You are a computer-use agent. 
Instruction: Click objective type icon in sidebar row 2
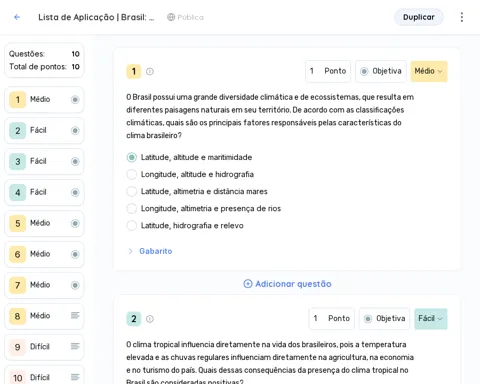(x=75, y=131)
